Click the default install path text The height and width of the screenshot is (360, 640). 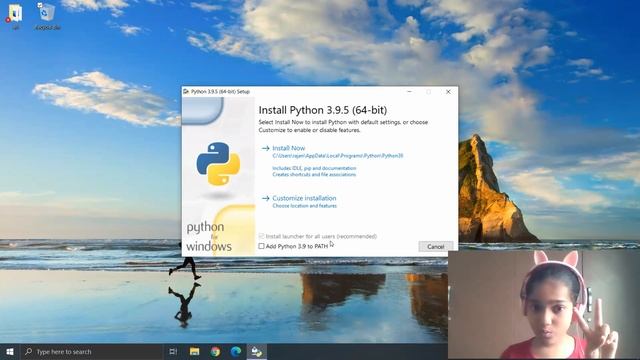point(338,156)
